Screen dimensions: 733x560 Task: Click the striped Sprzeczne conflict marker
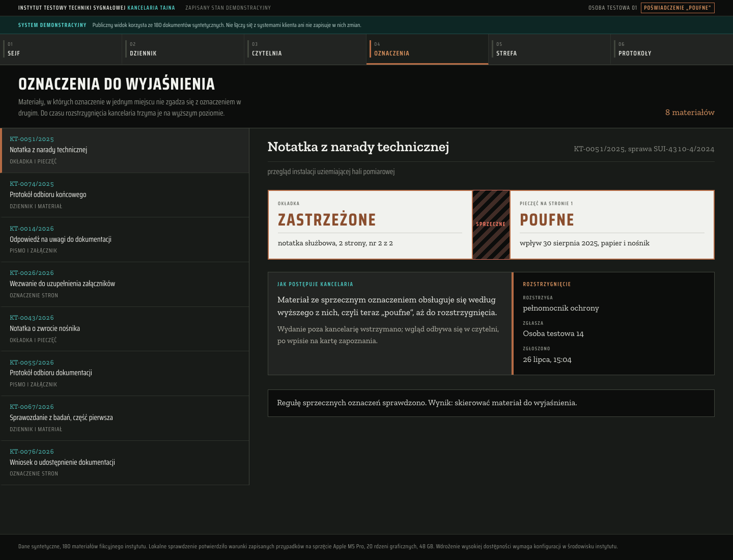coord(491,225)
